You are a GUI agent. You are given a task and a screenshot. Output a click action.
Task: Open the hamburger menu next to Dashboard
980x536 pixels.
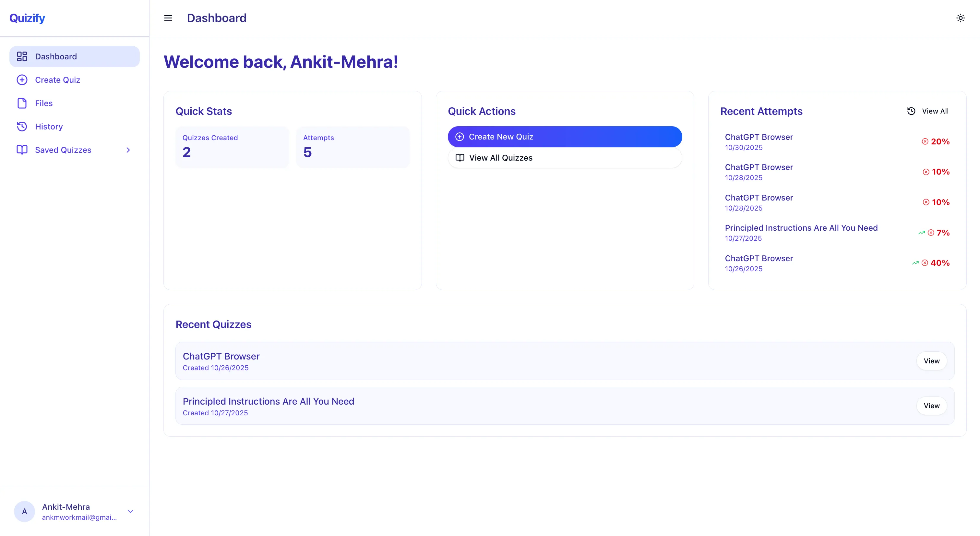coord(168,18)
